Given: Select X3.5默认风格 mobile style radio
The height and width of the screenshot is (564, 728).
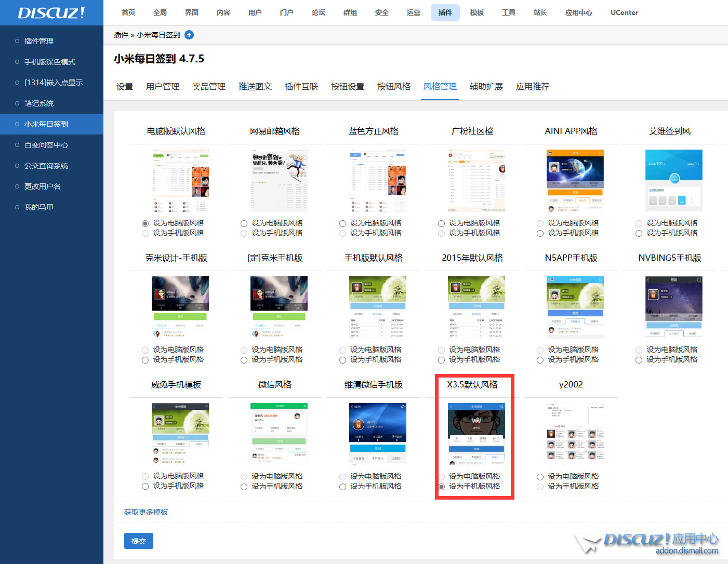Looking at the screenshot, I should tap(441, 487).
